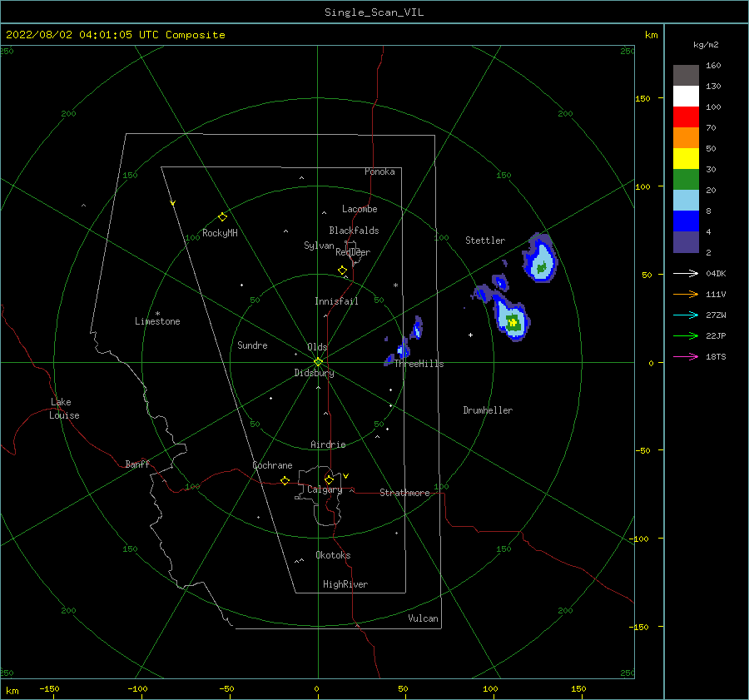The width and height of the screenshot is (749, 700).
Task: Click the Lacombe city label
Action: 360,209
